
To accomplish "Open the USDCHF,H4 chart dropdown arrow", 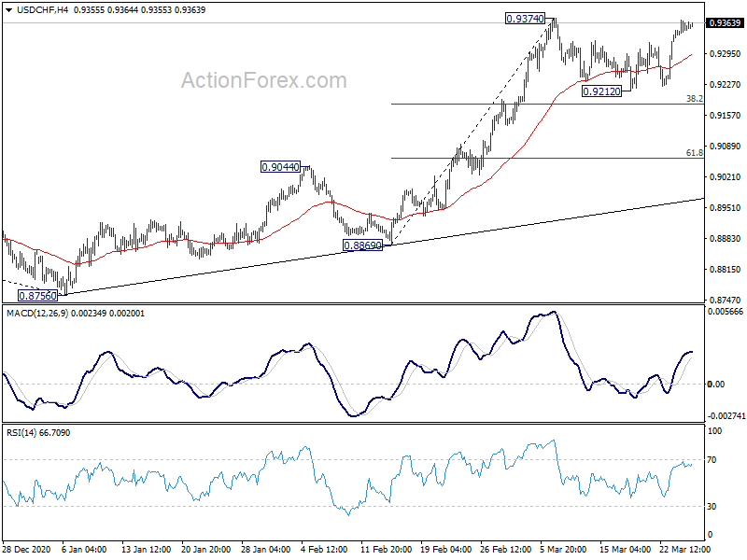I will tap(8, 10).
